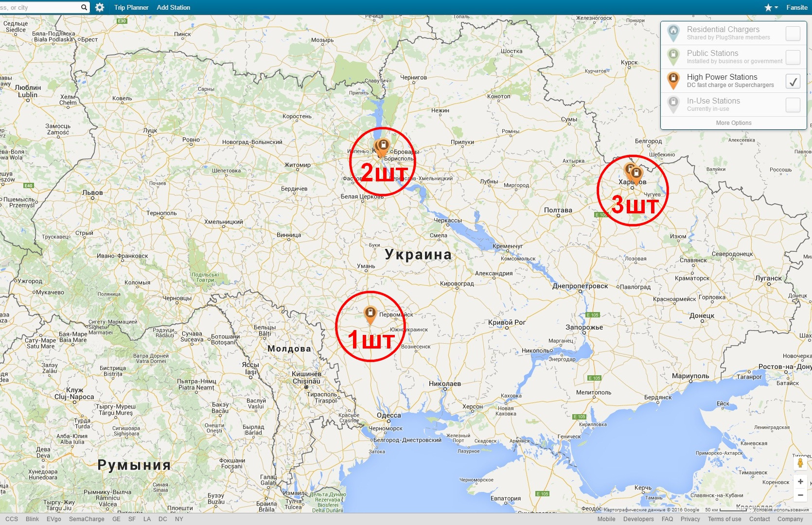Select the charger pin cluster at Kharkiv
The width and height of the screenshot is (812, 525).
(x=634, y=174)
